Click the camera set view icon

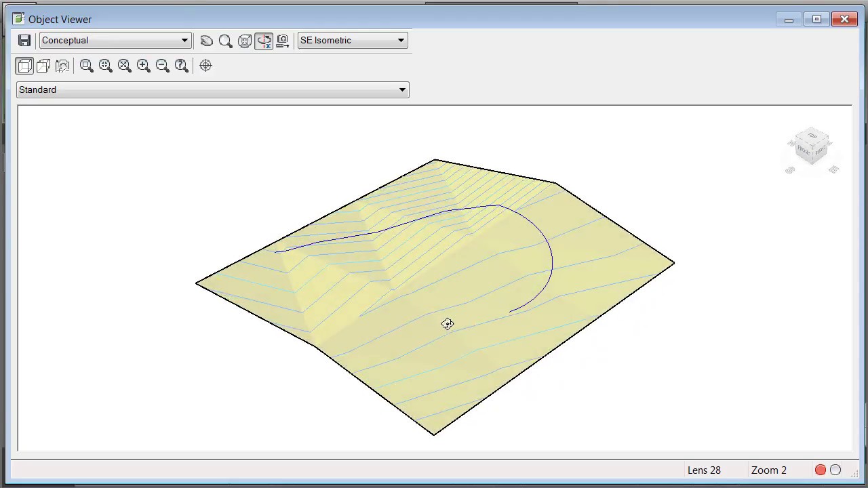coord(283,41)
